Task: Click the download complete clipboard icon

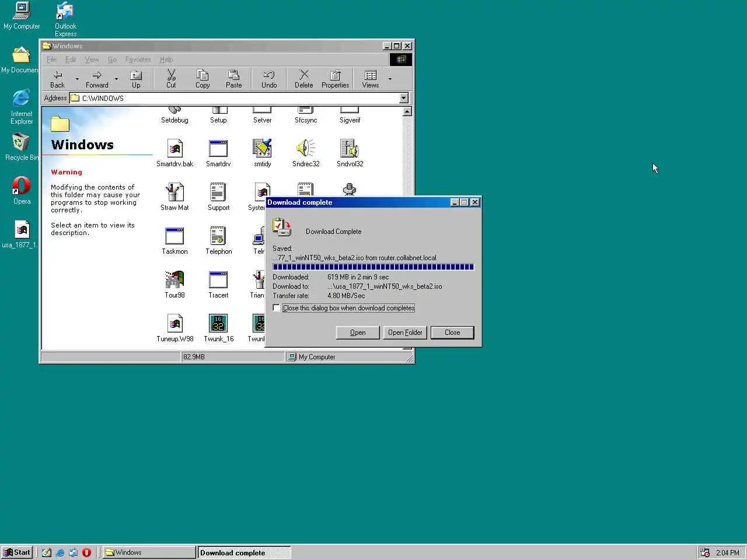Action: click(x=282, y=228)
